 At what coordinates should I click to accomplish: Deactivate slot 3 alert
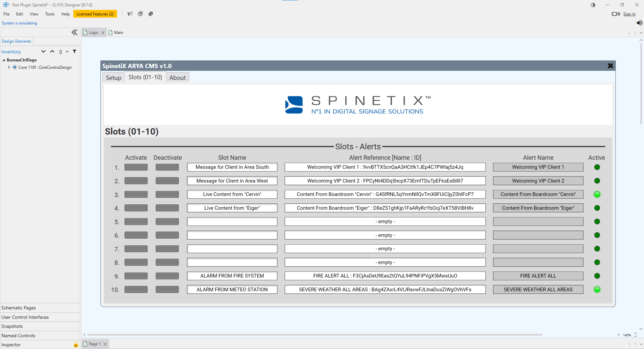pyautogui.click(x=167, y=194)
